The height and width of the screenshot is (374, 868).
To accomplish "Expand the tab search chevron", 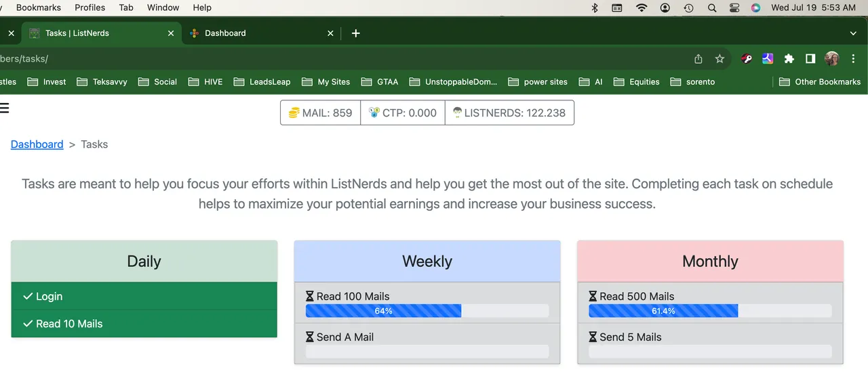I will (853, 33).
